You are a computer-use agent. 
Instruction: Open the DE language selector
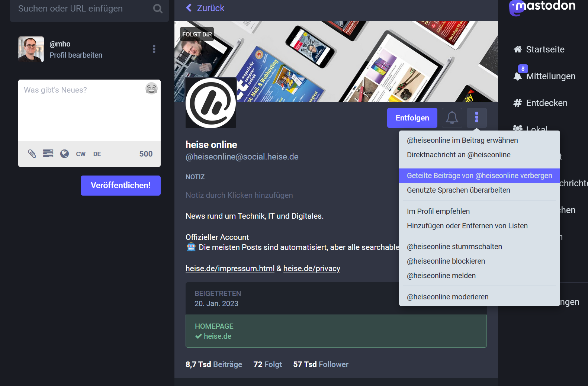[97, 154]
